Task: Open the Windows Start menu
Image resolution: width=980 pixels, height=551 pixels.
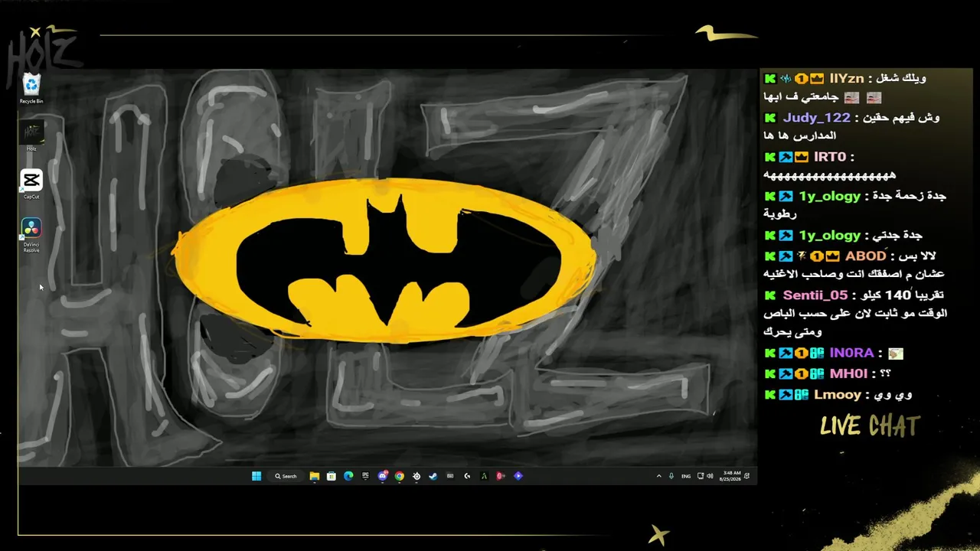Action: 256,476
